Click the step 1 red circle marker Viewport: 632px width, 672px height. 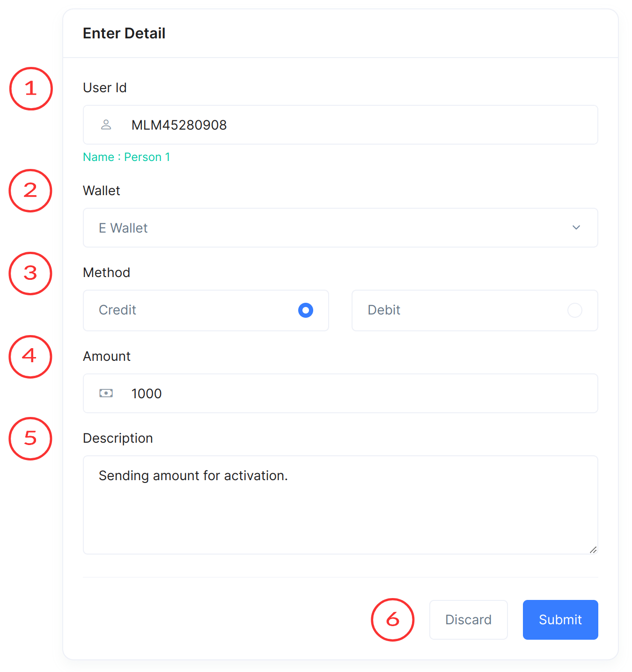click(x=31, y=88)
